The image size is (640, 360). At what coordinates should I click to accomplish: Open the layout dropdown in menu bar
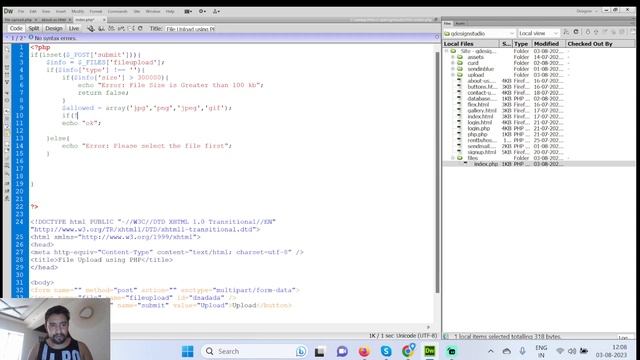point(188,11)
